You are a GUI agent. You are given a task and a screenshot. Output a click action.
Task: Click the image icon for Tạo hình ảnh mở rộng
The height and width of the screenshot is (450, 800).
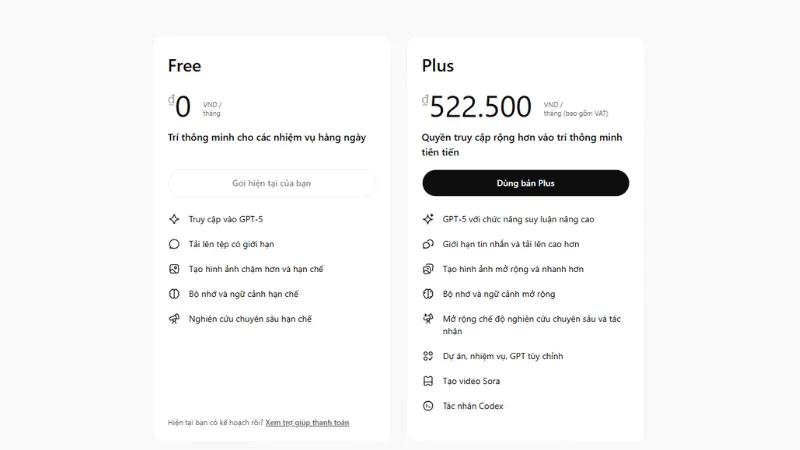pos(428,269)
